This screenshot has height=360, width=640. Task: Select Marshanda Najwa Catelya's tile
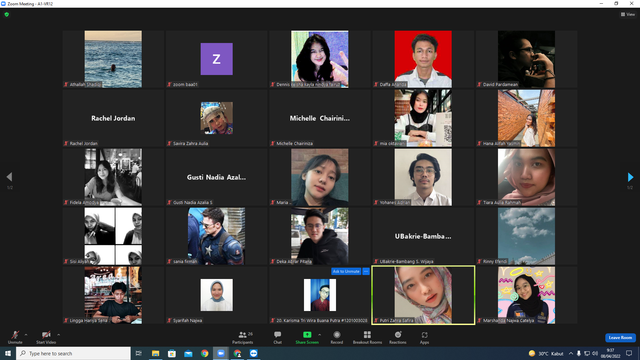pos(527,295)
